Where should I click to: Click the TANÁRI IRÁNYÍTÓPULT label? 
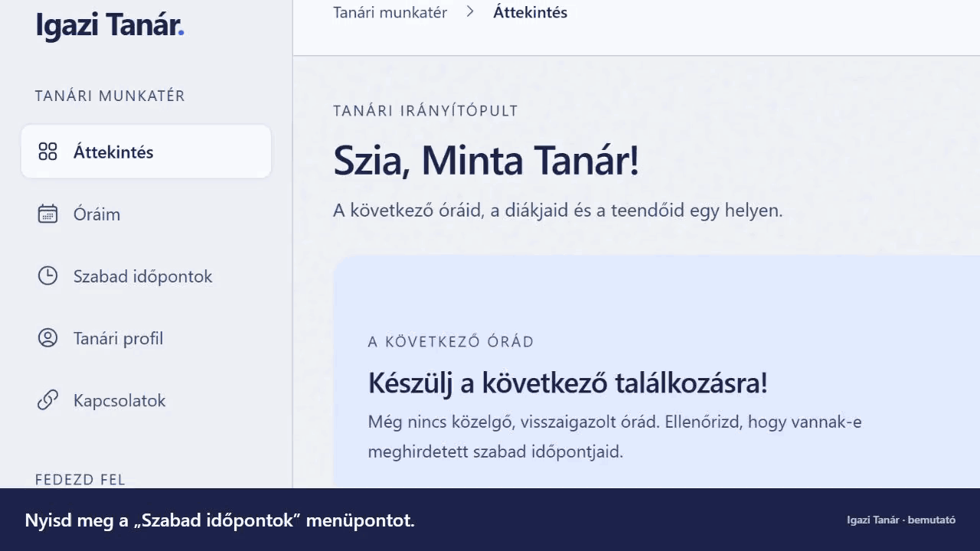point(426,111)
